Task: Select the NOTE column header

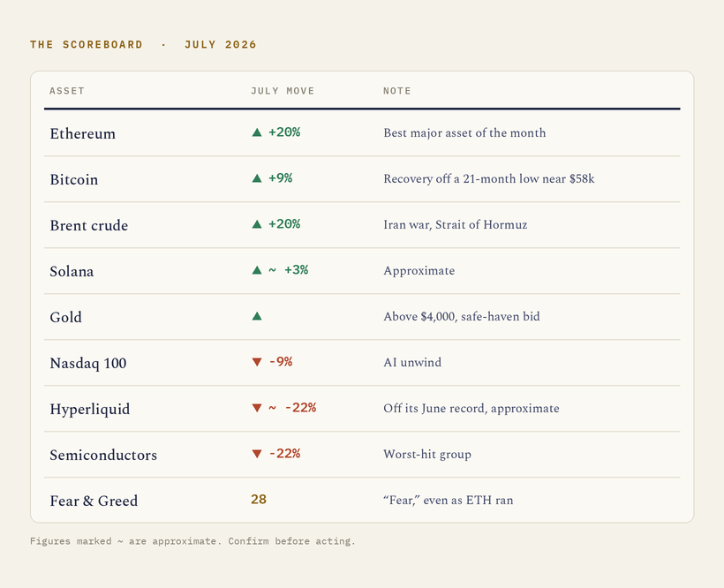Action: pyautogui.click(x=397, y=91)
